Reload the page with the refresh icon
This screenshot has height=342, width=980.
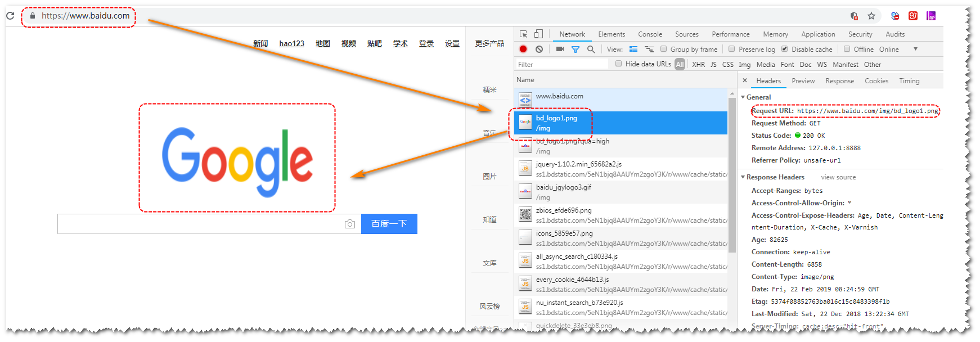click(10, 16)
